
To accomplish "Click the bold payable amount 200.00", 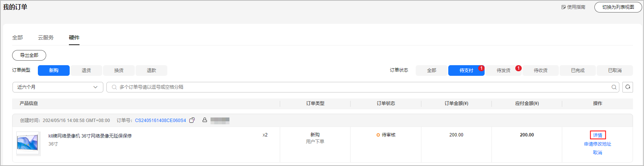I will tap(527, 135).
